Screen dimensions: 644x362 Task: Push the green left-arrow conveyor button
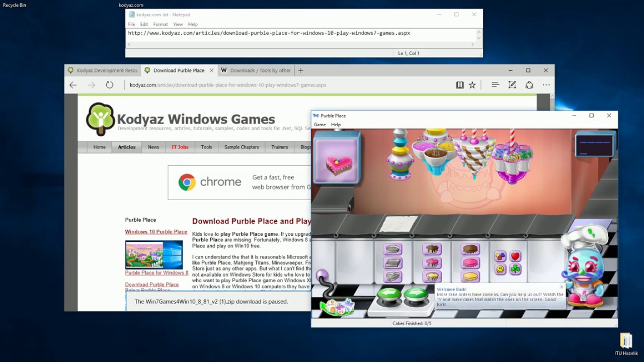[x=389, y=295]
